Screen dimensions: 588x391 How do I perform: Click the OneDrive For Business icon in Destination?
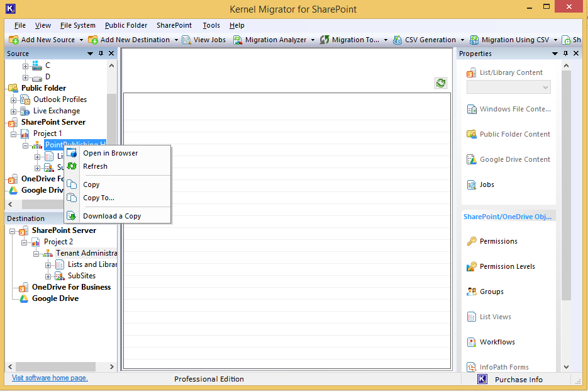pyautogui.click(x=24, y=287)
